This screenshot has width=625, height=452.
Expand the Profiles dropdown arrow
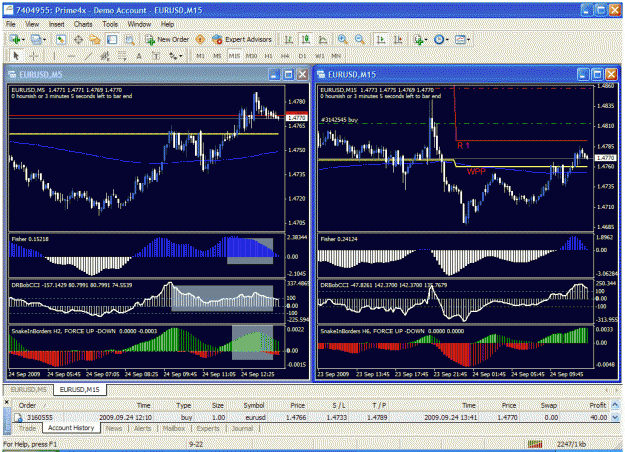click(44, 40)
